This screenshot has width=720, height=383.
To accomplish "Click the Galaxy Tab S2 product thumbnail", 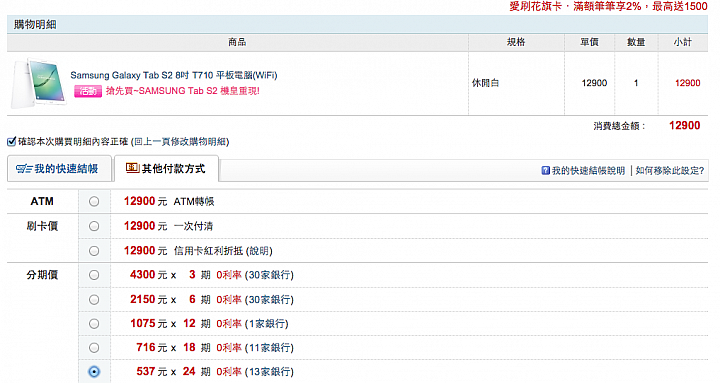I will (x=39, y=83).
